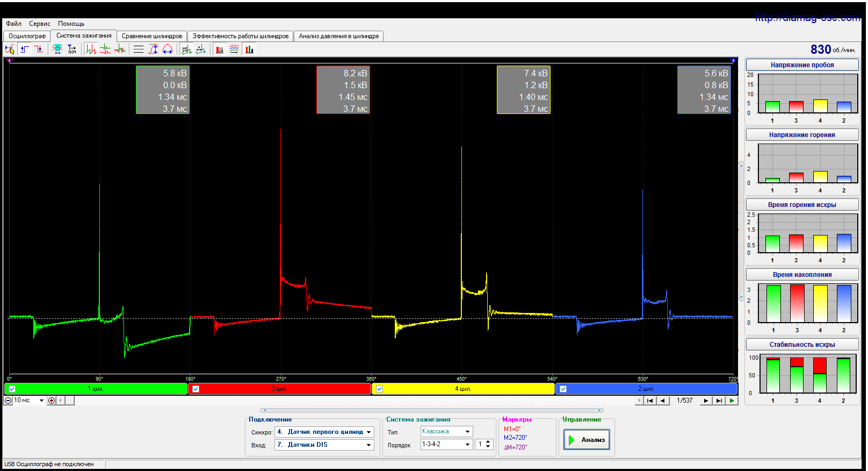
Task: Click the colored bar chart icon
Action: (249, 49)
